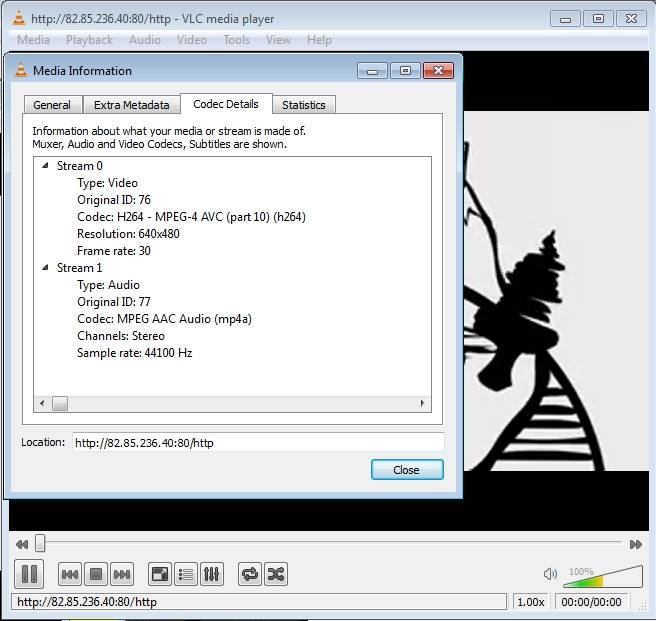
Task: Select the 'Type: Video' row
Action: 107,183
